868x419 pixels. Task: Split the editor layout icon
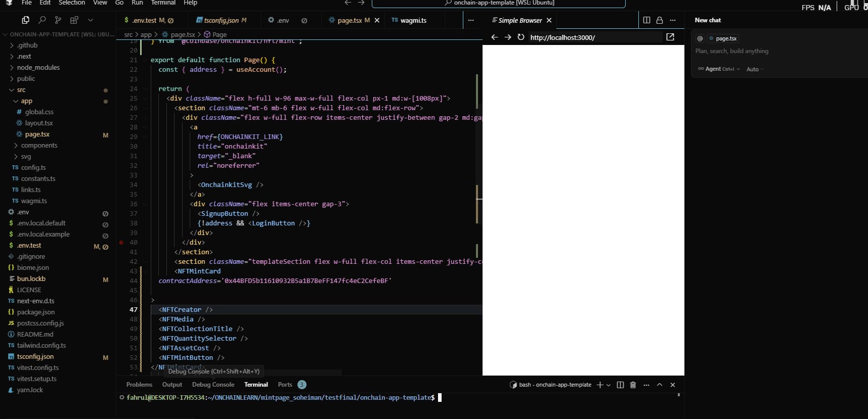click(x=646, y=20)
